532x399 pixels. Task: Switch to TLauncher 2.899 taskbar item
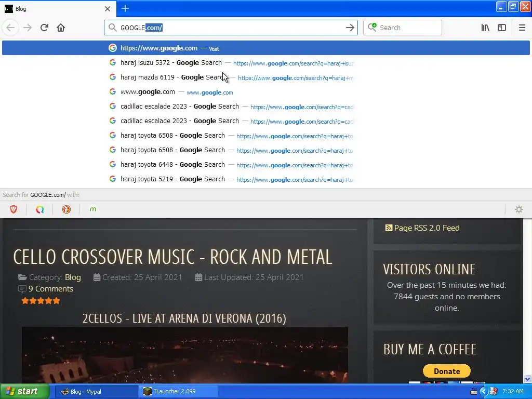pos(179,392)
